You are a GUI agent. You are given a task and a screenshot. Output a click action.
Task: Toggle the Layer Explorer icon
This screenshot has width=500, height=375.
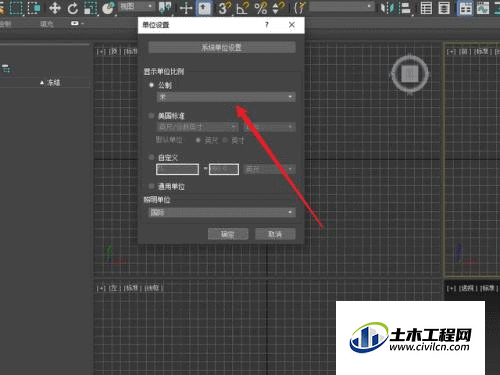[444, 8]
